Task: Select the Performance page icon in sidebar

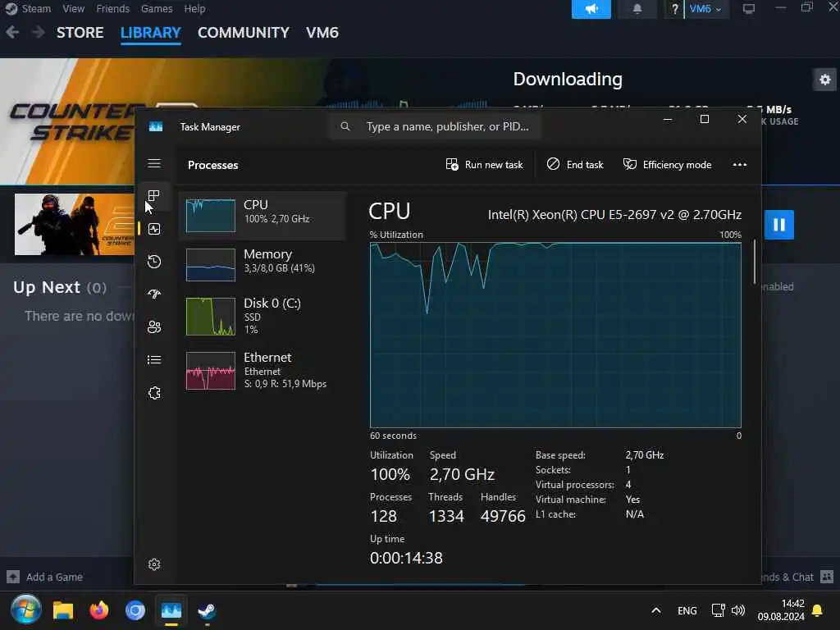Action: pos(154,230)
